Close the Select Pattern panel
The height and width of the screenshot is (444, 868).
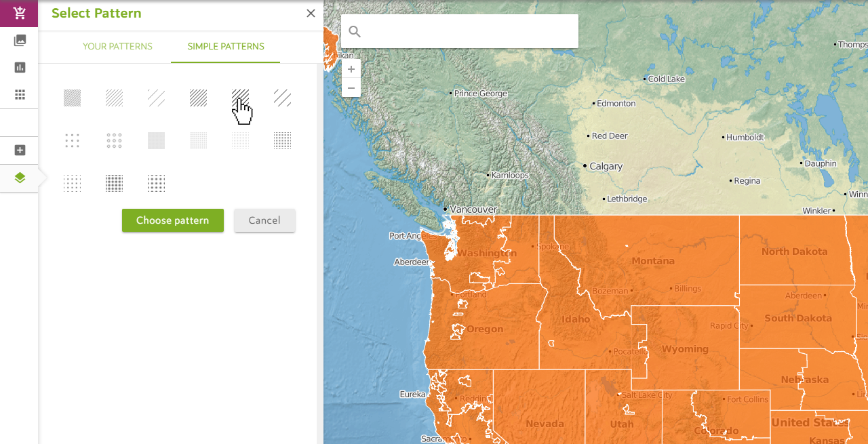tap(311, 13)
